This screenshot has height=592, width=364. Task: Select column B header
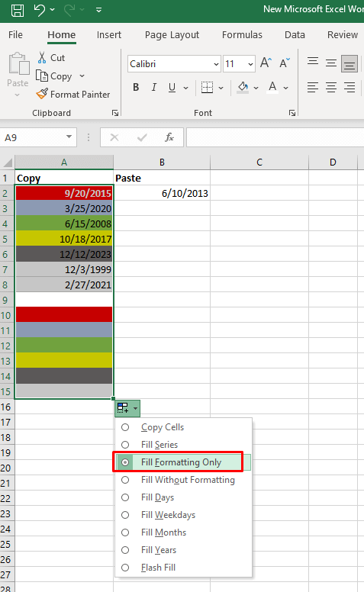[x=162, y=162]
